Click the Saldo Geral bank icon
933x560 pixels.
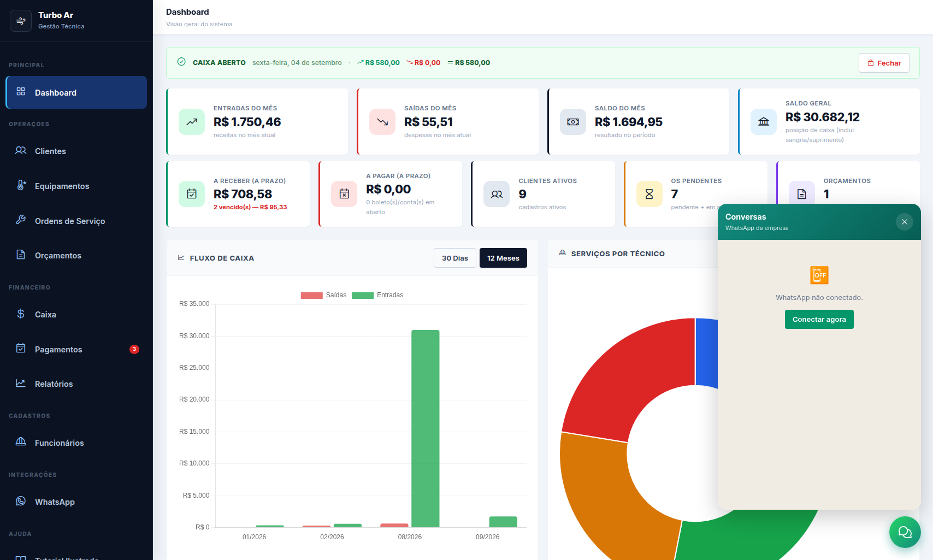(x=764, y=122)
